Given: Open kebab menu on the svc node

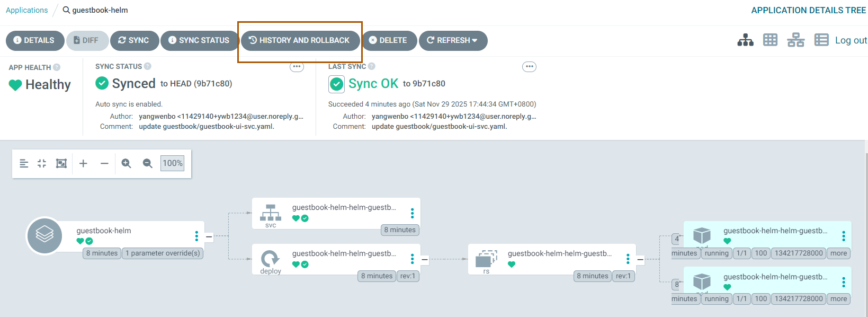Looking at the screenshot, I should [412, 213].
